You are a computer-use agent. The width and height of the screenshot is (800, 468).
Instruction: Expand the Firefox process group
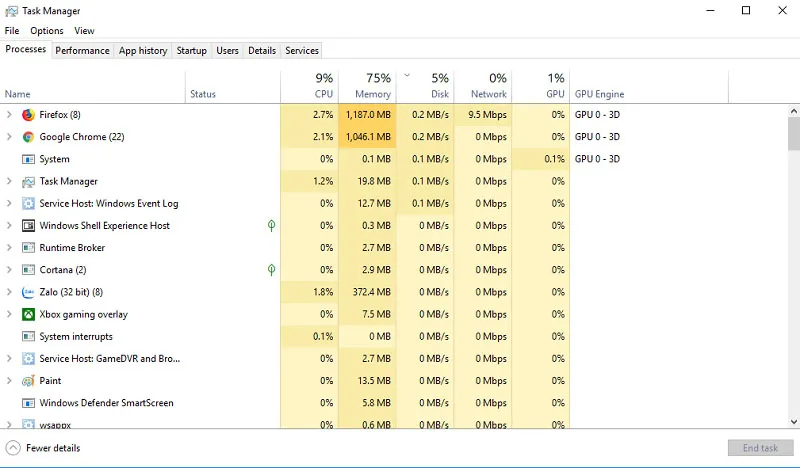9,115
